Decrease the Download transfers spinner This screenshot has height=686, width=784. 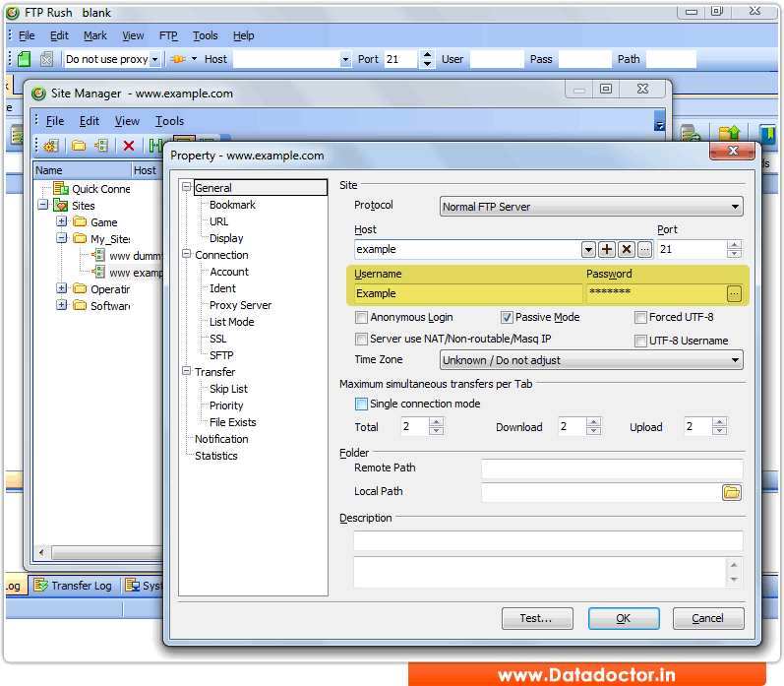point(593,431)
